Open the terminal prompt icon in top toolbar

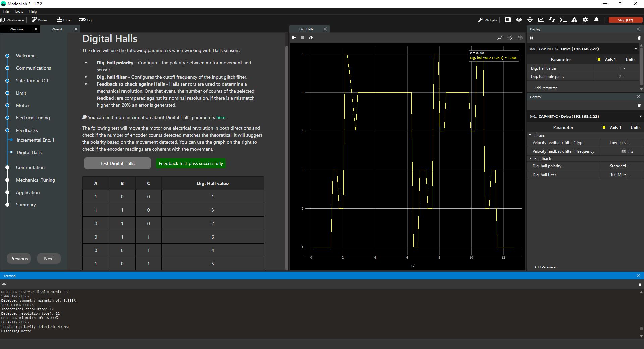[563, 20]
